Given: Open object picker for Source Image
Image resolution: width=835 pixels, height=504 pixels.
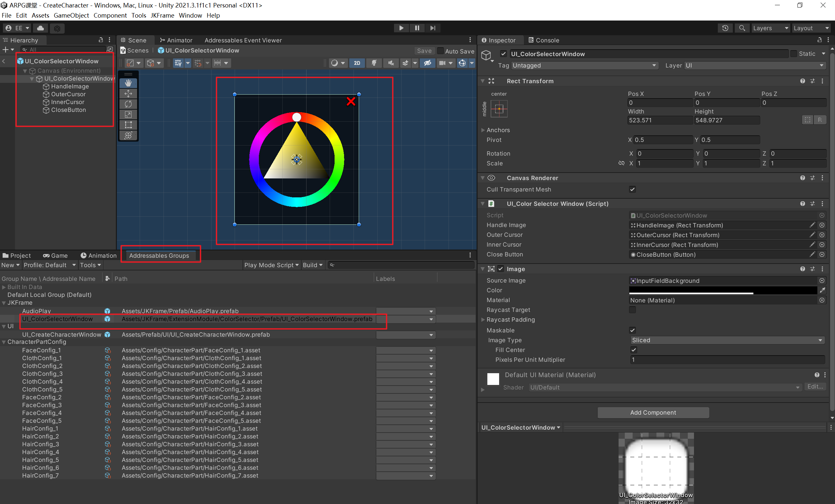Looking at the screenshot, I should (x=822, y=281).
